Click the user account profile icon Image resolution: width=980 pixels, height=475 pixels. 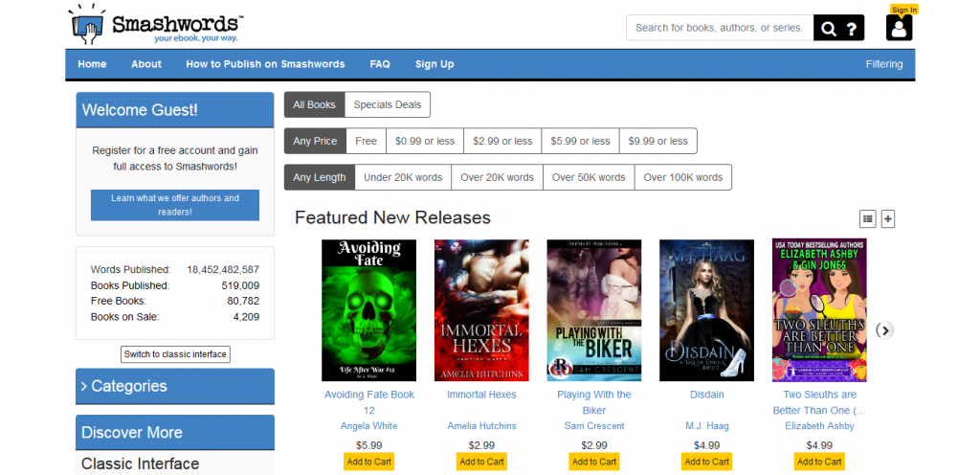pos(899,28)
